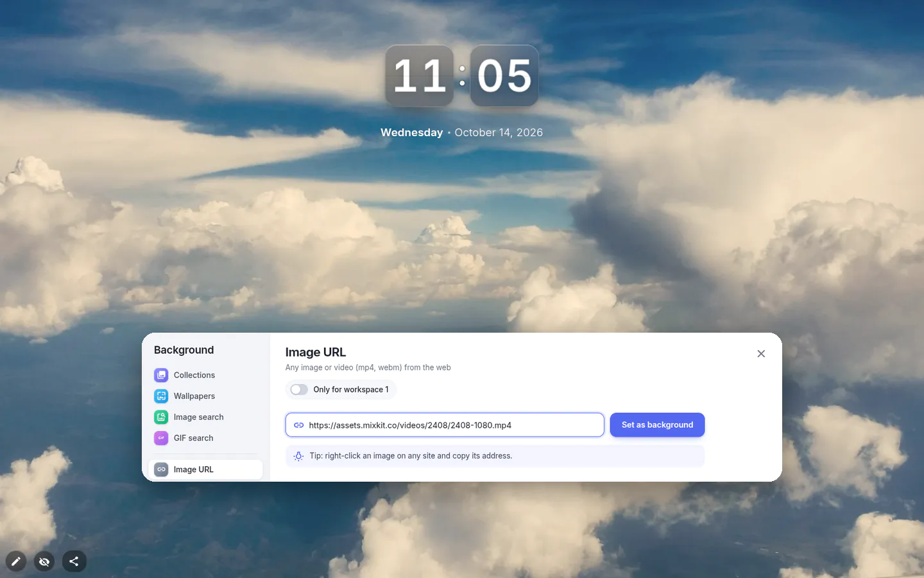The image size is (924, 578).
Task: Click the Image URL heading text
Action: [x=315, y=352]
